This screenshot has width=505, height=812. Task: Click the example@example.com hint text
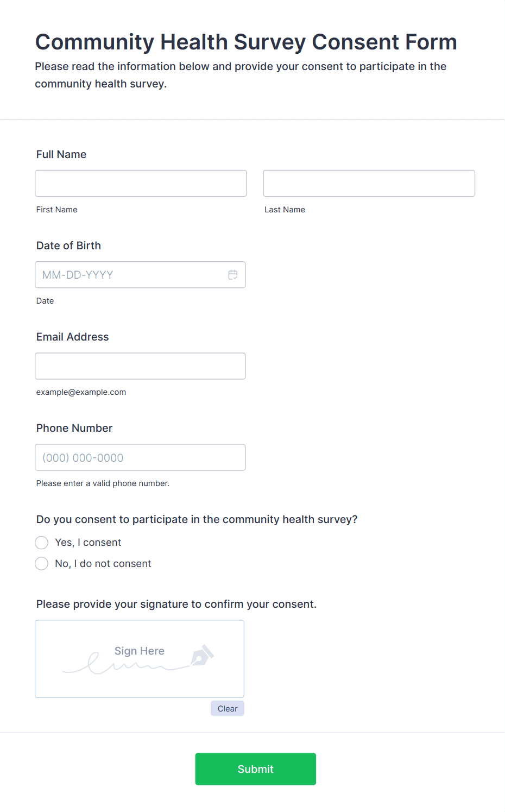(81, 392)
